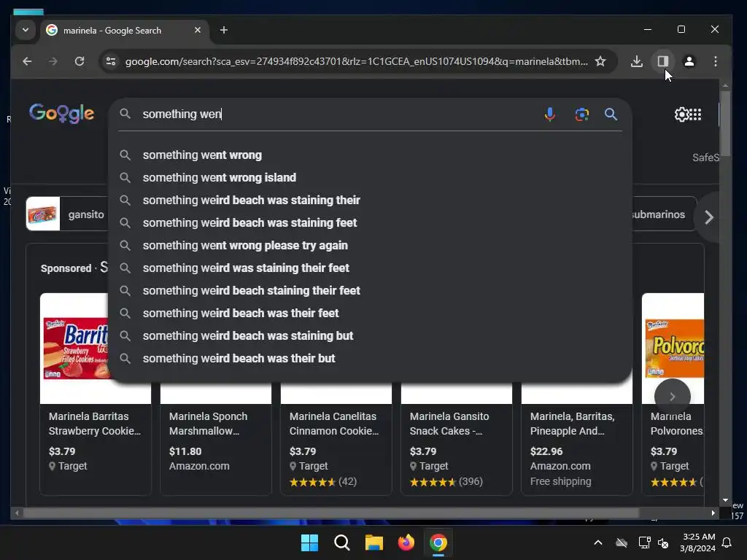Open the Downloads icon in toolbar
The image size is (747, 560).
coord(636,61)
